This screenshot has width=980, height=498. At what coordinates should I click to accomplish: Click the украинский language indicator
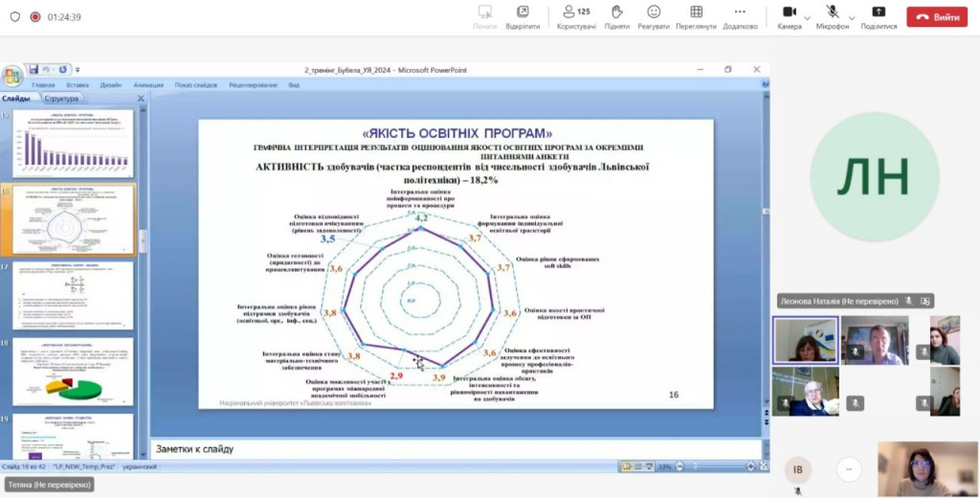140,466
